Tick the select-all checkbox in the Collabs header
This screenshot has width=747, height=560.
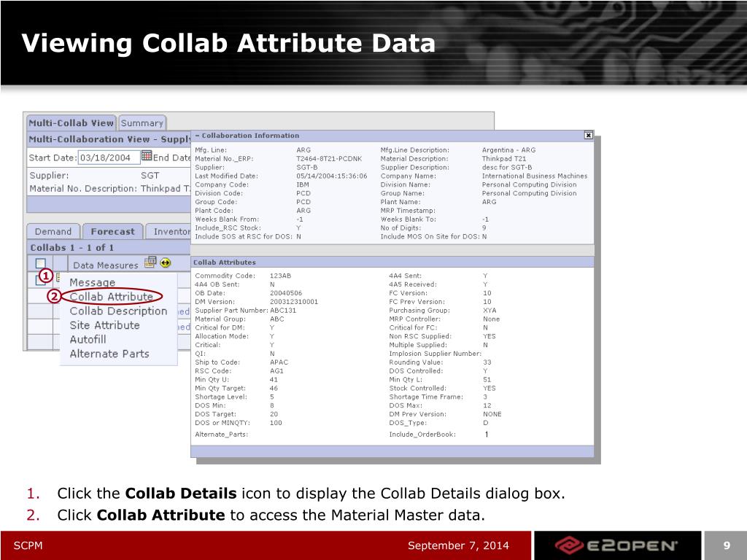pos(41,263)
